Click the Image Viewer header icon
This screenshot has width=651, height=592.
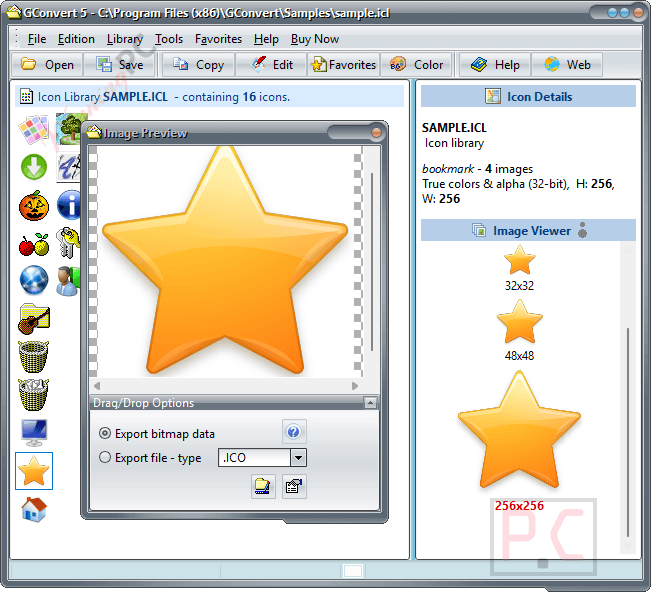479,230
